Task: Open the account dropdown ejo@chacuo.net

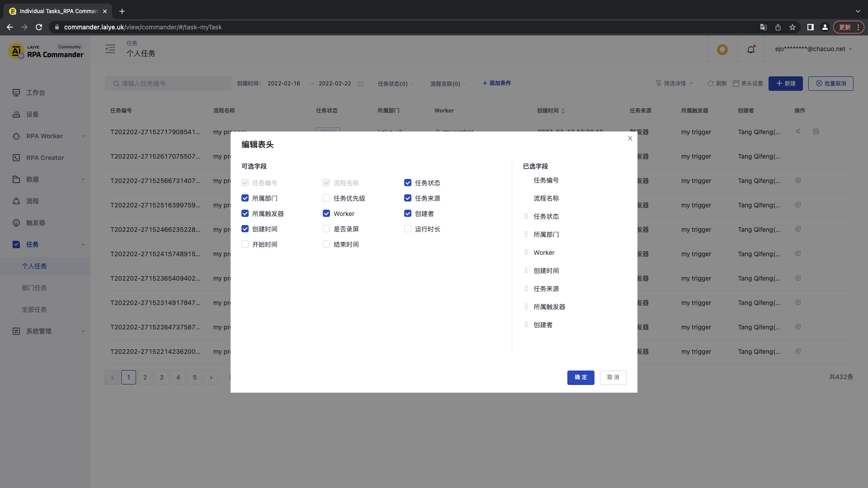Action: [x=813, y=49]
